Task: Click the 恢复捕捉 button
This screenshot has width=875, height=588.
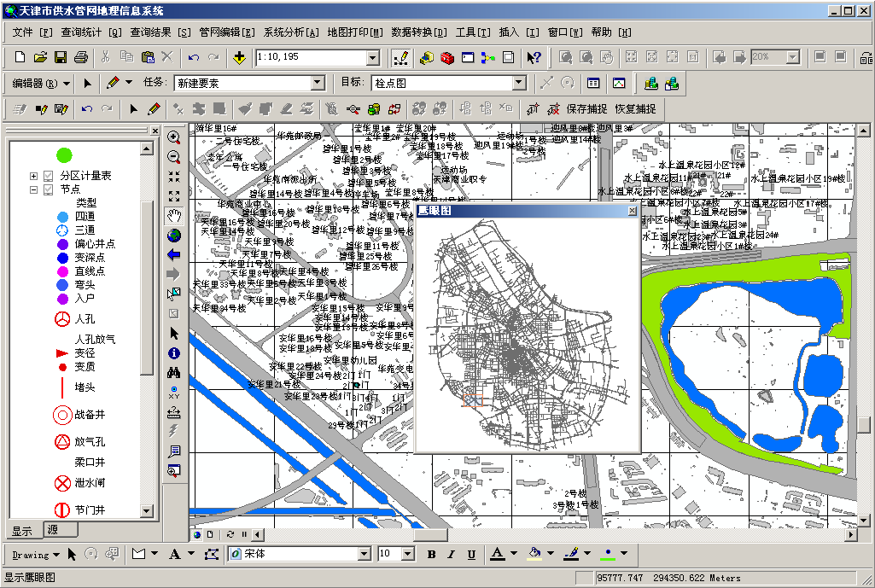Action: click(x=635, y=109)
